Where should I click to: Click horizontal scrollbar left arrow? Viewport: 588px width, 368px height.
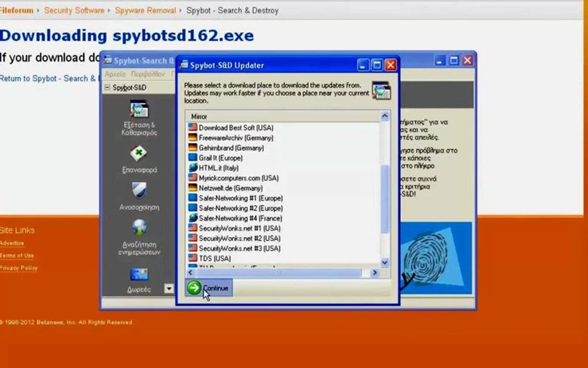pyautogui.click(x=190, y=272)
